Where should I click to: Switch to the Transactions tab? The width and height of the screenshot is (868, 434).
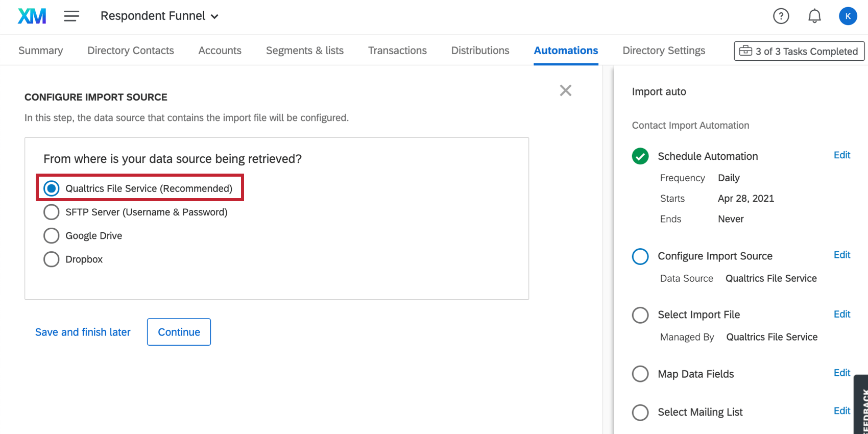397,51
